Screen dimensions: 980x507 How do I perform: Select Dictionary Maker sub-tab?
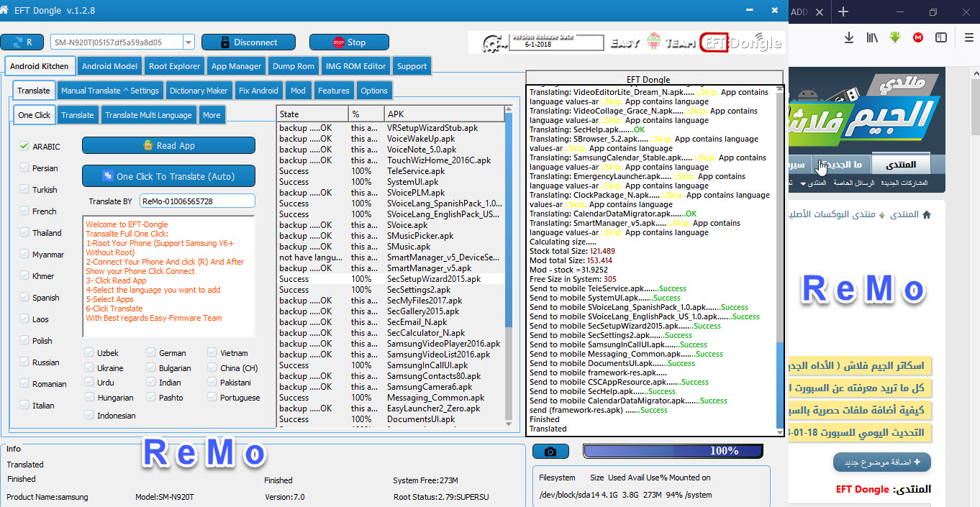[199, 91]
